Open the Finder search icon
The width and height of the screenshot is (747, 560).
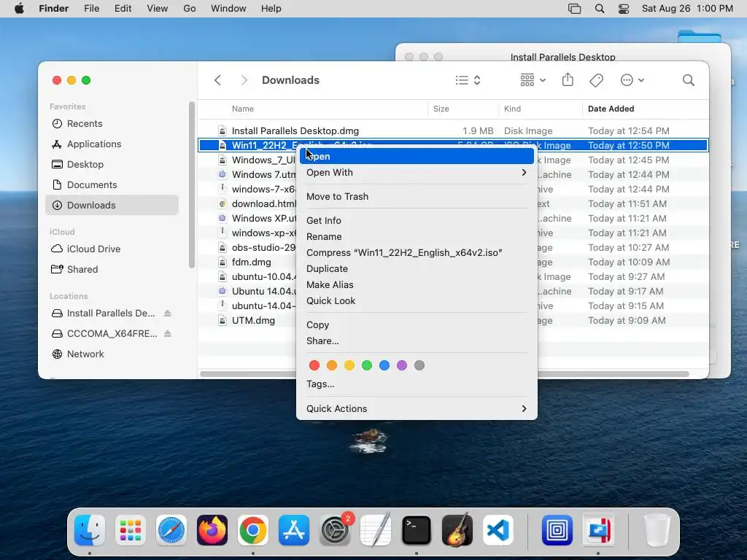pyautogui.click(x=689, y=80)
